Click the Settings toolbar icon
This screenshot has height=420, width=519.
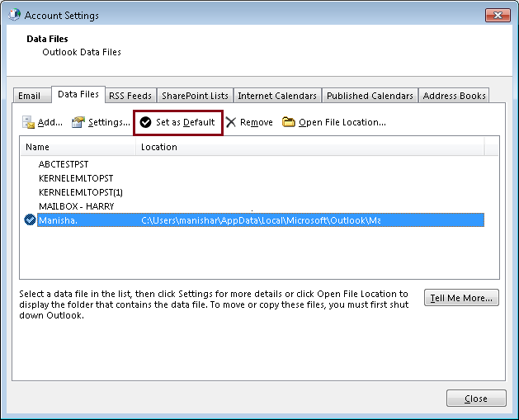point(78,122)
